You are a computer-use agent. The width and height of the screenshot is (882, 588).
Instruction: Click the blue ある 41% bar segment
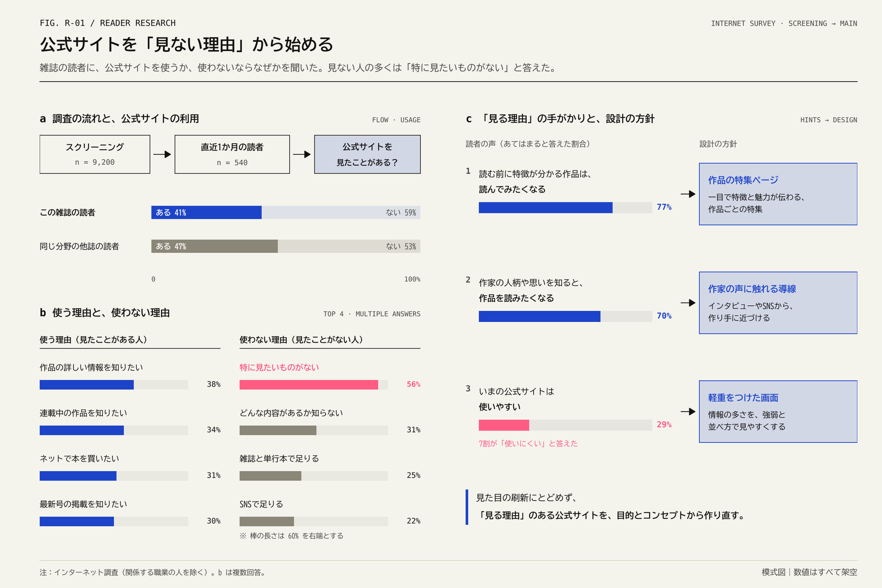click(206, 213)
